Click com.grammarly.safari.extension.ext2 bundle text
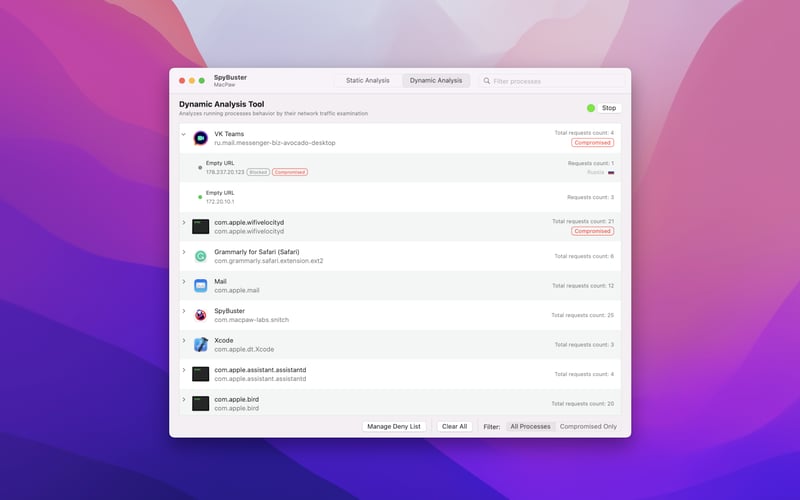Screen dimensions: 800x500 [268, 261]
